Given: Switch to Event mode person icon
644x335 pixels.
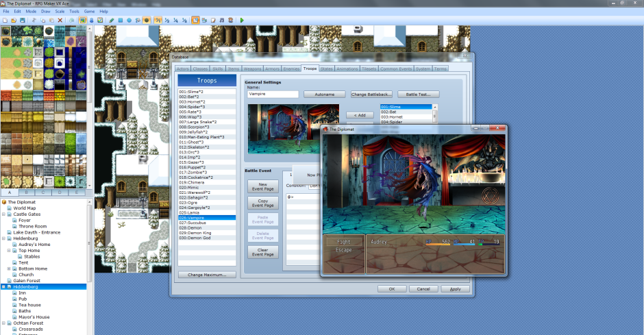Looking at the screenshot, I should [x=92, y=20].
